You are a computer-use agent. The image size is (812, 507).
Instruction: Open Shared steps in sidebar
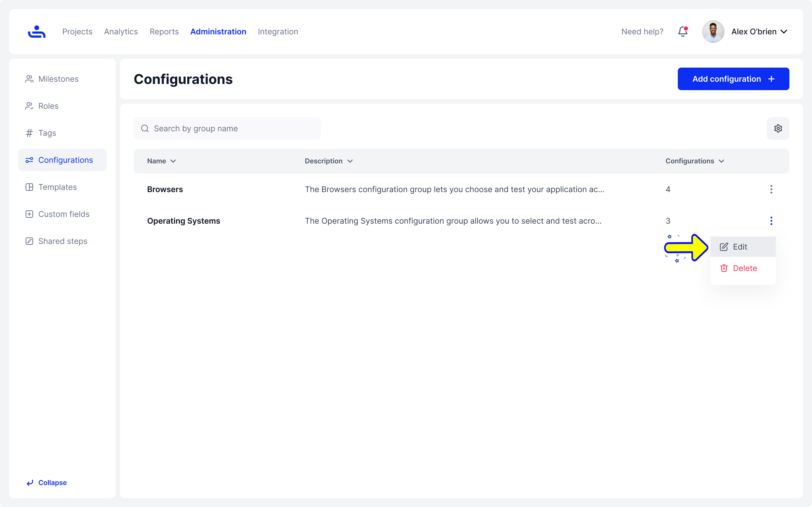pyautogui.click(x=63, y=241)
